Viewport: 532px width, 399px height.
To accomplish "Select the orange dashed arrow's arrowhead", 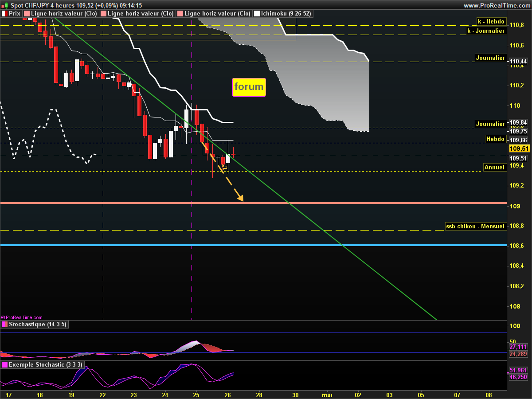I will pyautogui.click(x=241, y=199).
